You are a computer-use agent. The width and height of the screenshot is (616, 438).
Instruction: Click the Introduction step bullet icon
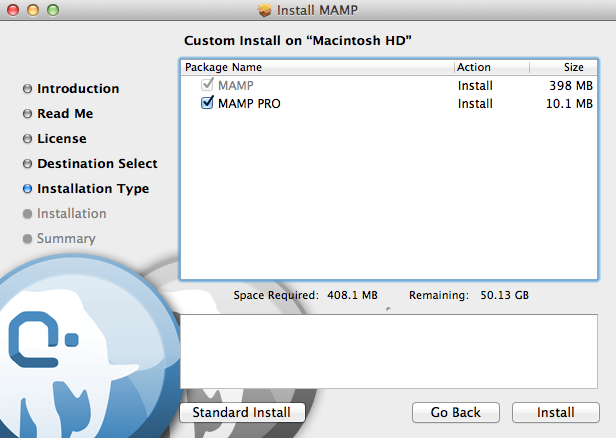(x=27, y=89)
